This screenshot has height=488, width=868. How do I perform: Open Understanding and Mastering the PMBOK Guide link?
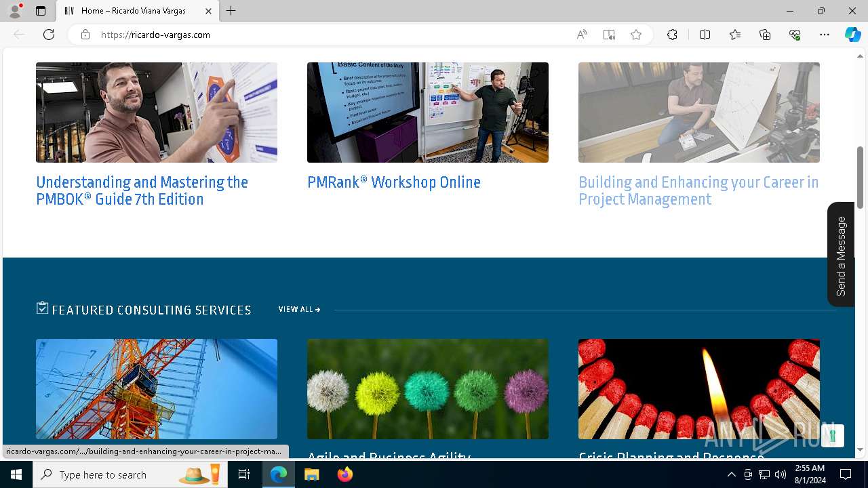[x=142, y=190]
